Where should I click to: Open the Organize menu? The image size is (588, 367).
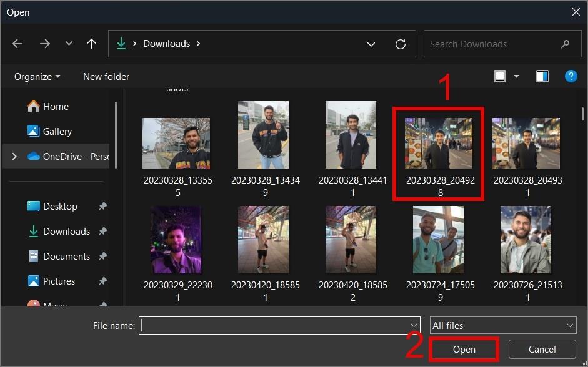point(37,76)
